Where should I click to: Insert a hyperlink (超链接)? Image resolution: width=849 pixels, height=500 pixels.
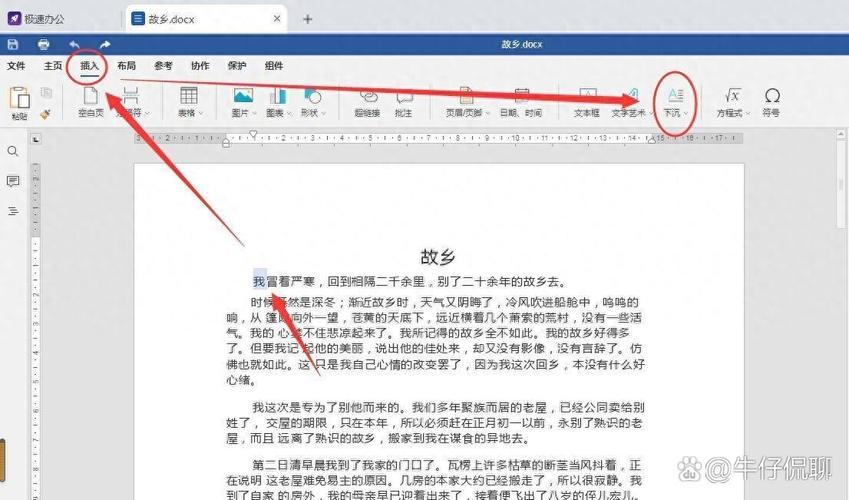(x=368, y=102)
